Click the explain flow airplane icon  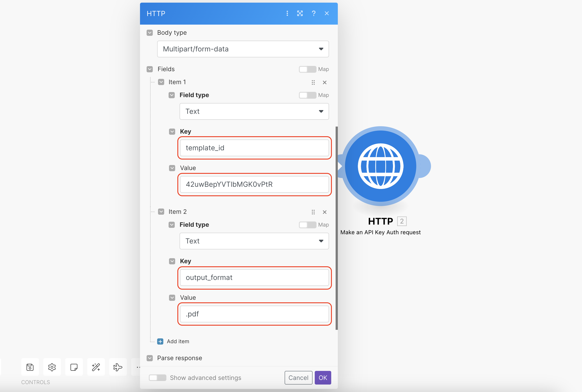pos(118,367)
